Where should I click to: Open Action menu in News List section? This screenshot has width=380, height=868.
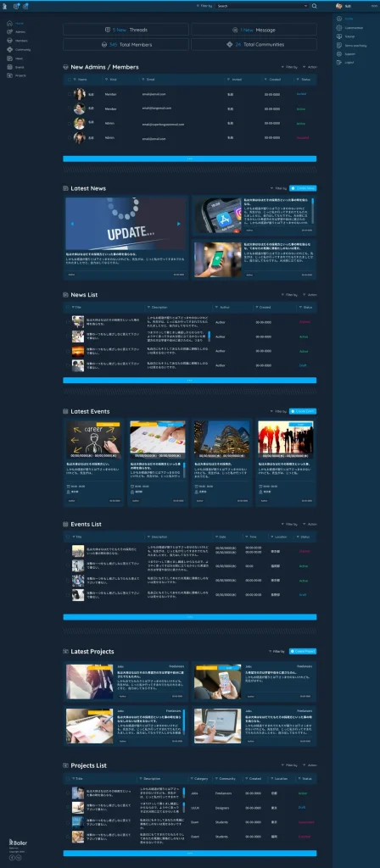click(310, 295)
